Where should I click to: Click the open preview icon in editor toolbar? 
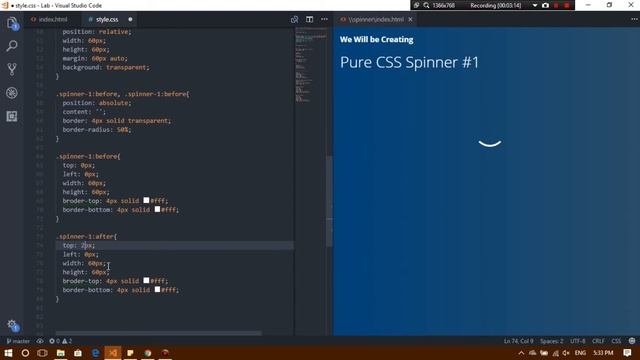click(x=294, y=19)
